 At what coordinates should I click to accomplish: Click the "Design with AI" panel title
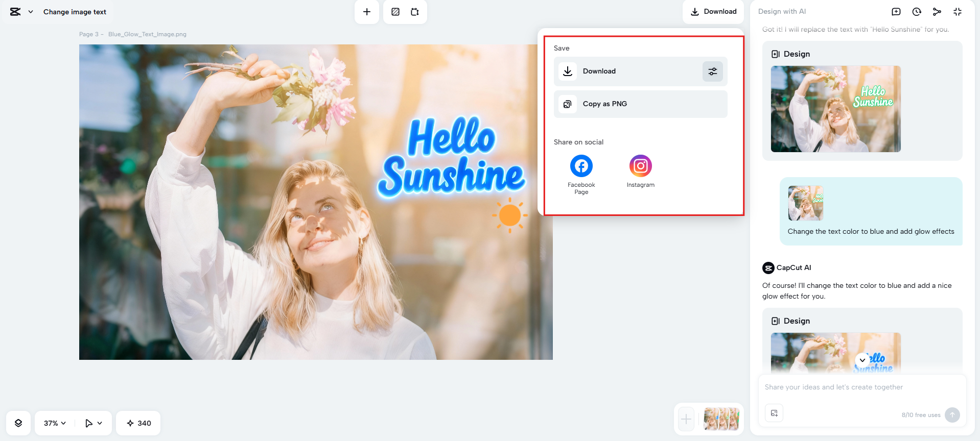[x=782, y=12]
